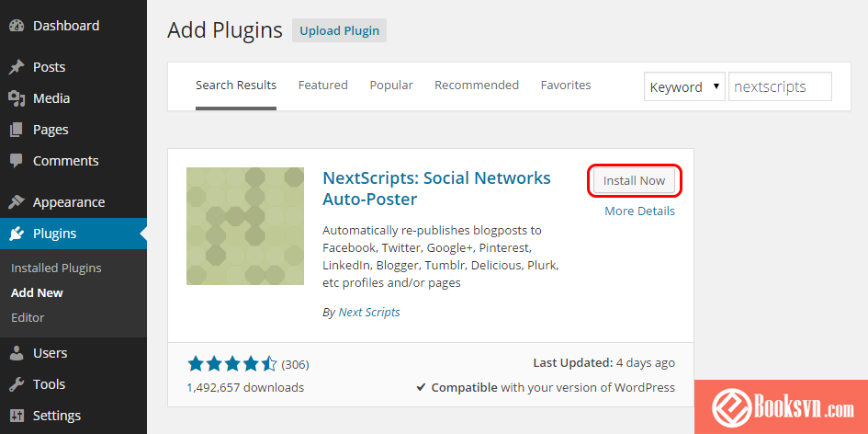This screenshot has width=868, height=434.
Task: Click the Users person icon
Action: pos(17,353)
